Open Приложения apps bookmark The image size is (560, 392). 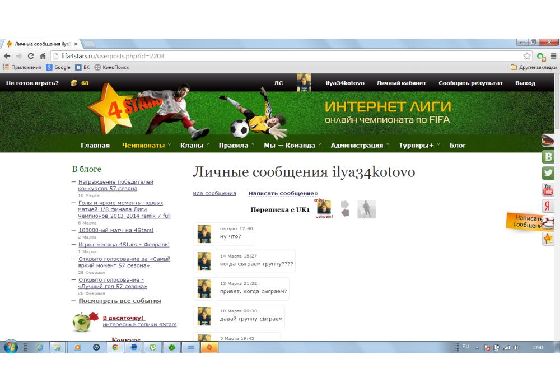(22, 67)
